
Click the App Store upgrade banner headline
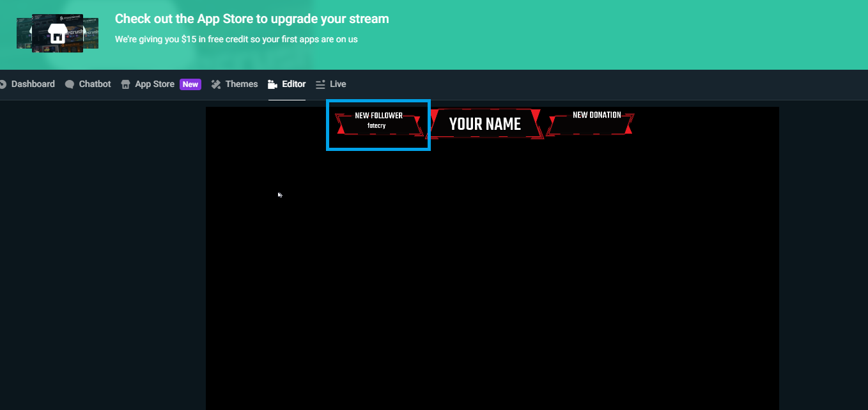252,19
